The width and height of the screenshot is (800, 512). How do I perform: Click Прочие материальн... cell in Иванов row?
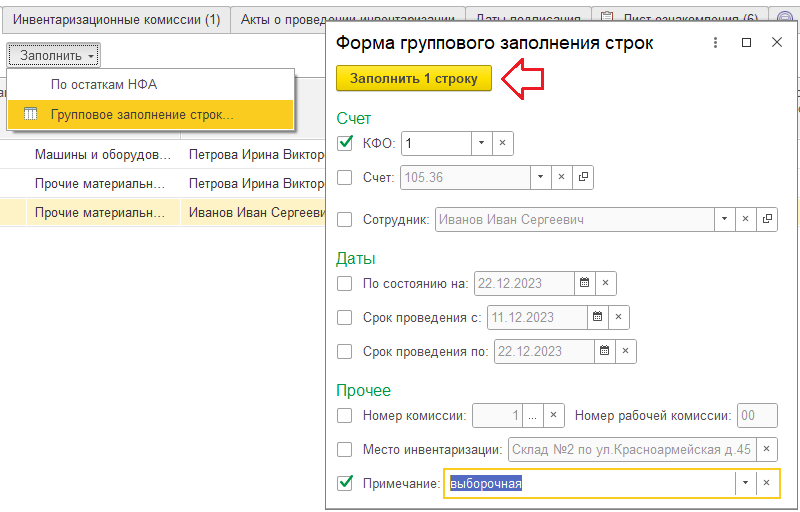click(103, 212)
